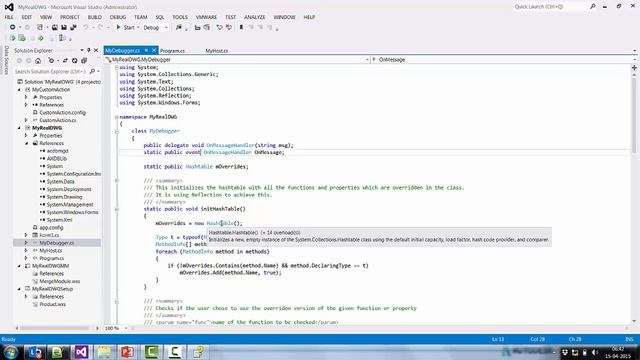
Task: Close the Solution Explorer panel
Action: [96, 50]
